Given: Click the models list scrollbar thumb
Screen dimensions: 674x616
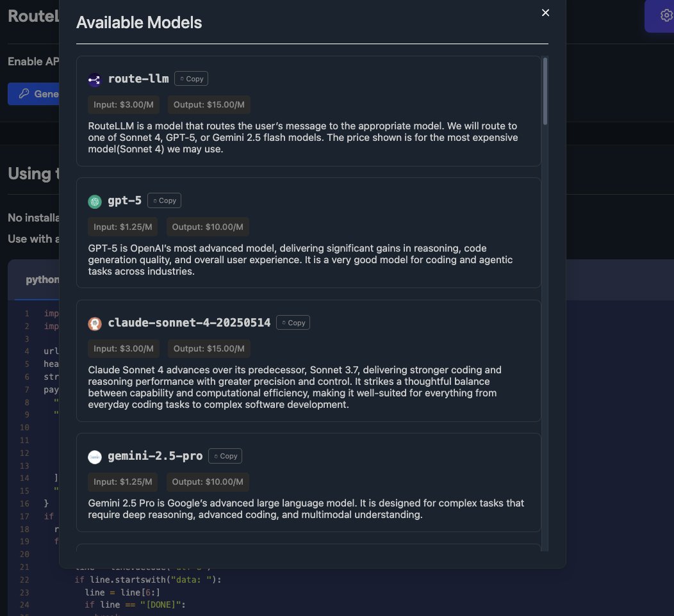Looking at the screenshot, I should 545,91.
